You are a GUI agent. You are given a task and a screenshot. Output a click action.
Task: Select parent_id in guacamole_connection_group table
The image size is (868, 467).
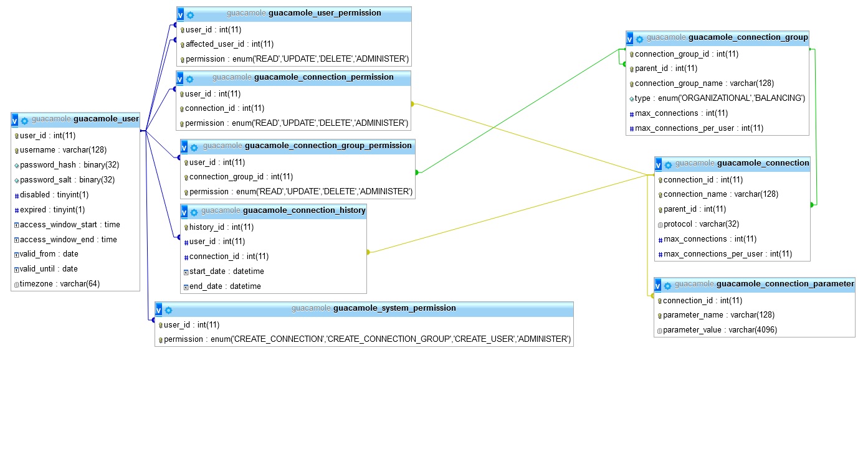pyautogui.click(x=718, y=68)
